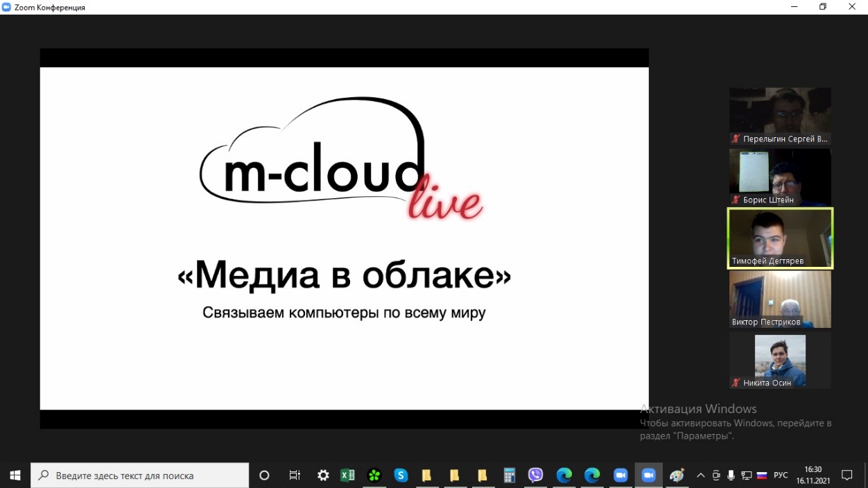Image resolution: width=868 pixels, height=488 pixels.
Task: Open the Paint palette taskbar icon
Action: point(677,476)
